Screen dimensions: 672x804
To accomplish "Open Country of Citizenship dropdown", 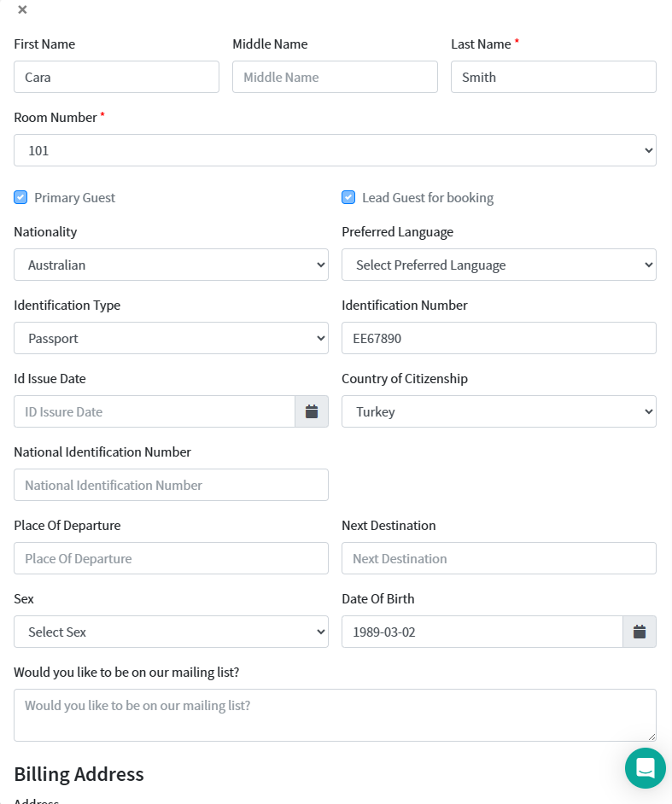I will pyautogui.click(x=499, y=411).
